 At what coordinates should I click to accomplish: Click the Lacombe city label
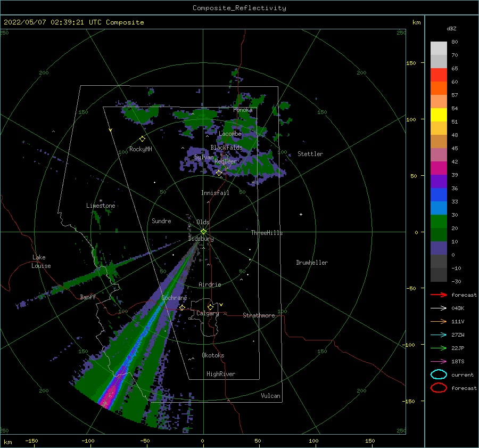pos(230,134)
